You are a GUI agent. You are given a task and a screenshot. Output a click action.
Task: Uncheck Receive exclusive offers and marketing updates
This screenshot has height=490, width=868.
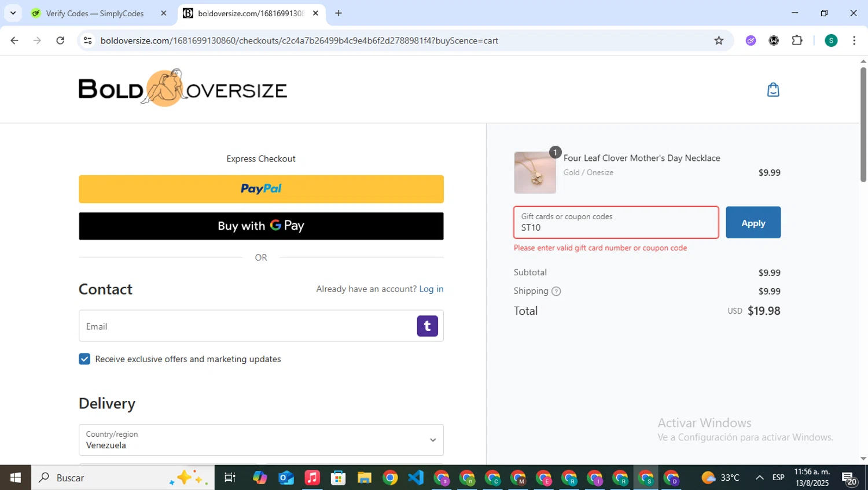tap(84, 359)
